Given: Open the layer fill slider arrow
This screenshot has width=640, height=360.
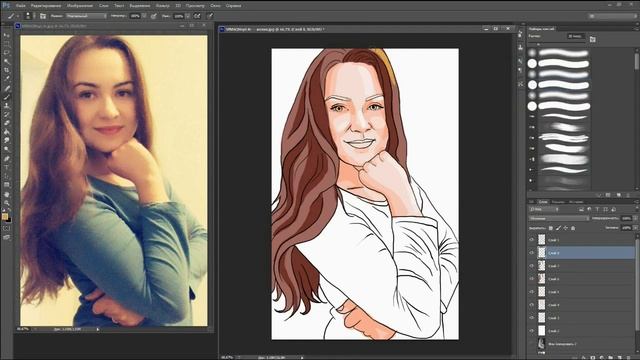Looking at the screenshot, I should (x=635, y=228).
